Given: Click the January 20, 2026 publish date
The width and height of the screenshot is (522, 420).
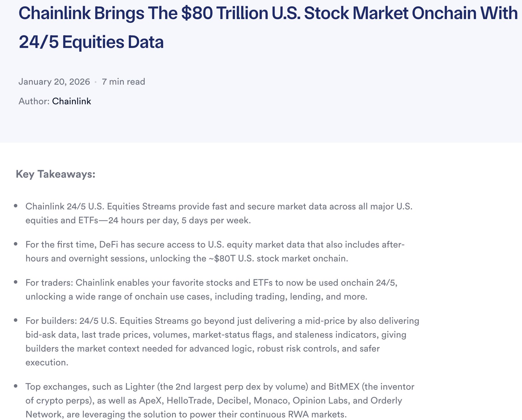Looking at the screenshot, I should (54, 82).
